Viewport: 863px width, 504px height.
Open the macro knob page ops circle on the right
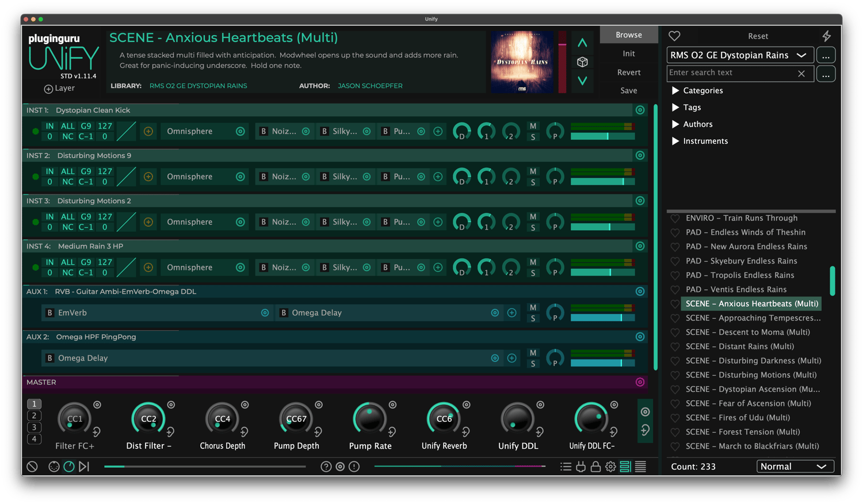click(x=645, y=411)
